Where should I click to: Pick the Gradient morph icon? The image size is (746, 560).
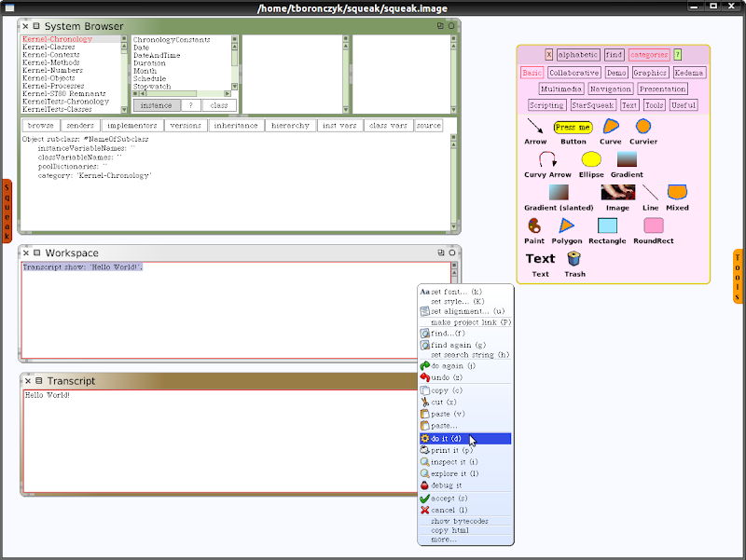point(627,159)
